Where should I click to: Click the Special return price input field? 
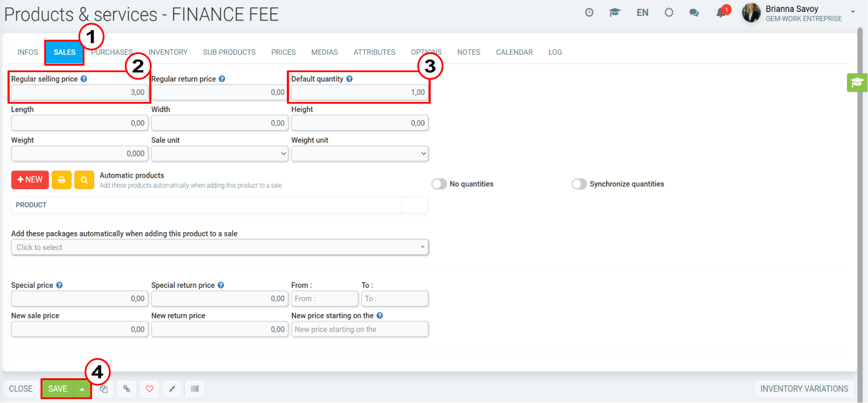click(220, 299)
